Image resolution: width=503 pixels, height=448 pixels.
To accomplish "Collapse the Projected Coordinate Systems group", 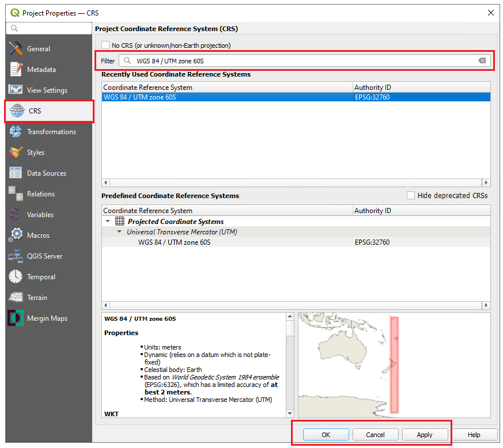I will [x=108, y=221].
